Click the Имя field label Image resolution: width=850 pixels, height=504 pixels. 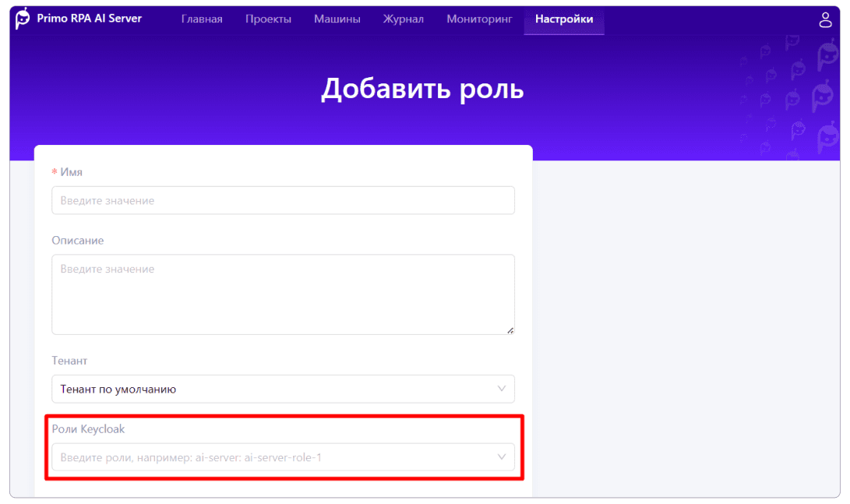point(71,172)
